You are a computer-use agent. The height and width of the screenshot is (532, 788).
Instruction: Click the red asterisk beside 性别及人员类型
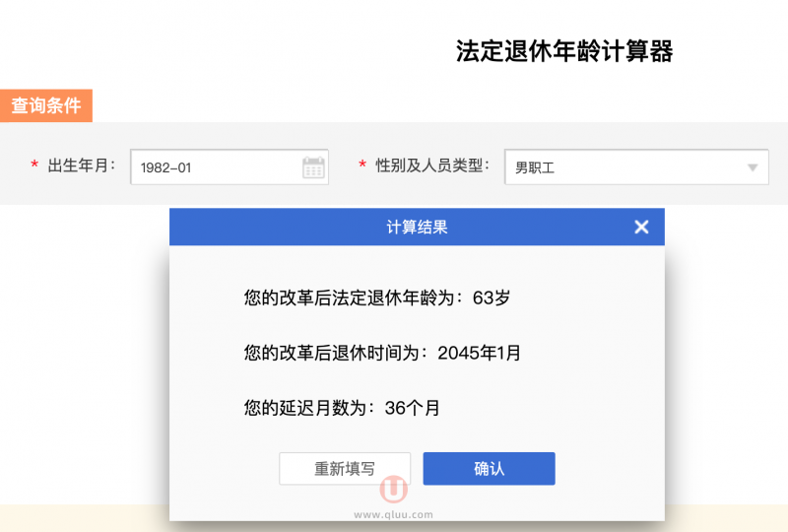(361, 166)
